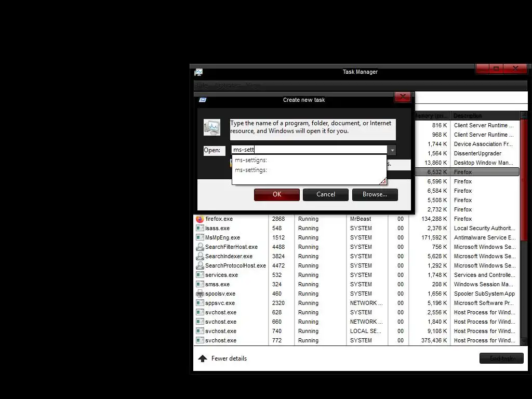Select the SearchFilterHost.exe process name
This screenshot has height=399, width=532.
pyautogui.click(x=231, y=247)
